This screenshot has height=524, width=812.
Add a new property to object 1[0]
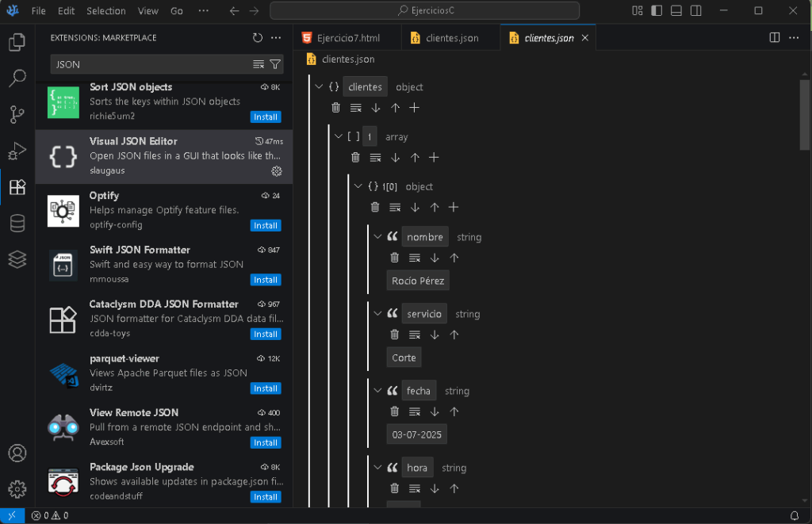(453, 207)
